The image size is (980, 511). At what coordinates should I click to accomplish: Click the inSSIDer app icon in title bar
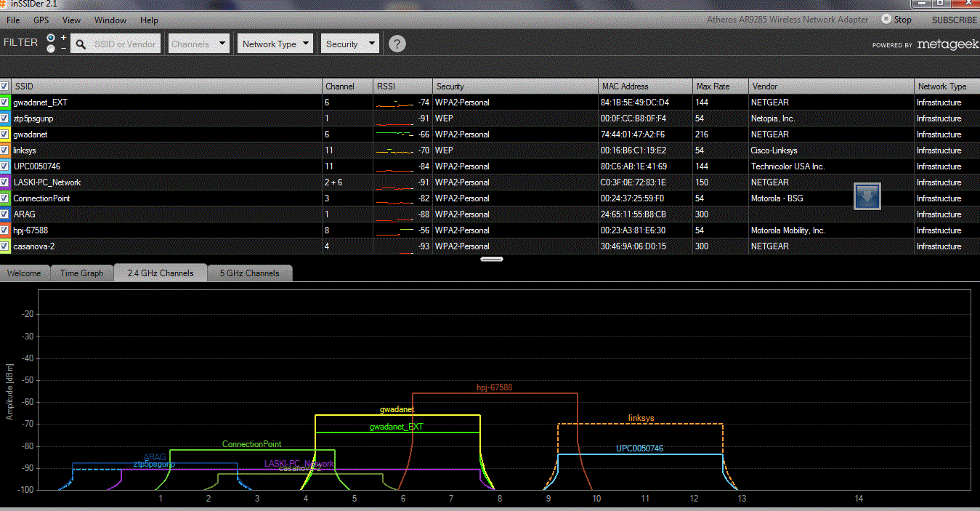point(4,4)
